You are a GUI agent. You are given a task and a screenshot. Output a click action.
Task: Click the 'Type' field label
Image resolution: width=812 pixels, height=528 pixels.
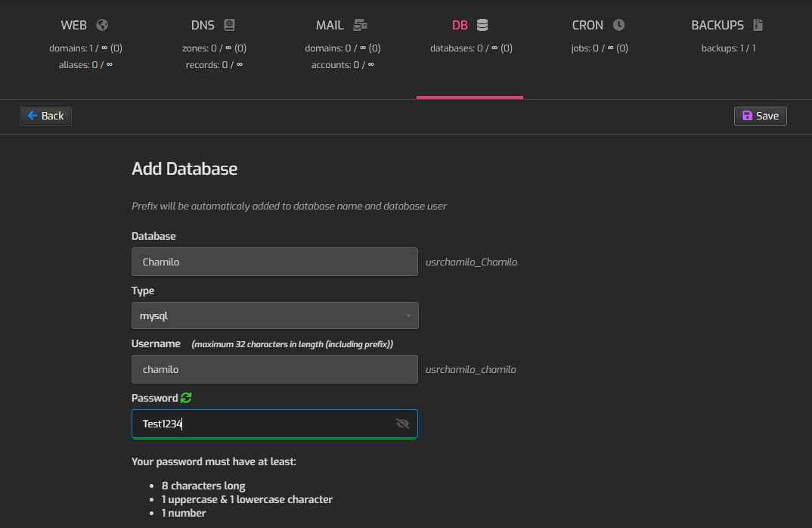(x=143, y=290)
